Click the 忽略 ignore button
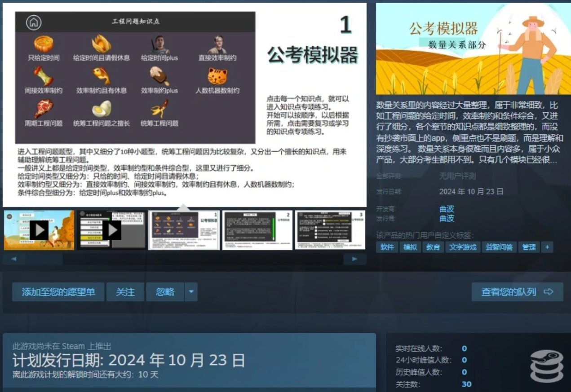The height and width of the screenshot is (392, 571). (165, 292)
